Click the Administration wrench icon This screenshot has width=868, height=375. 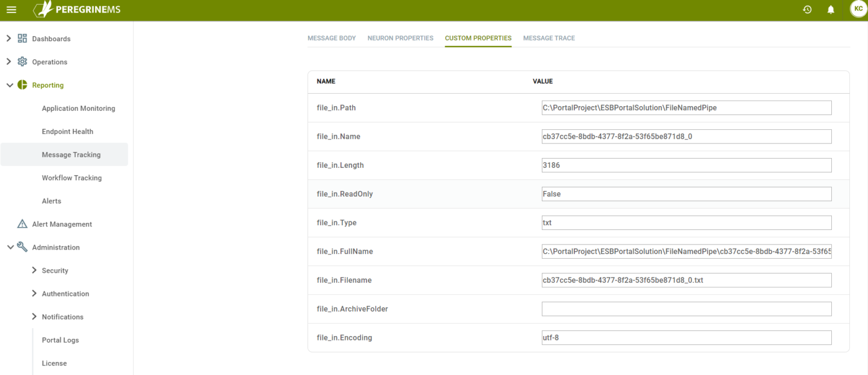[23, 247]
